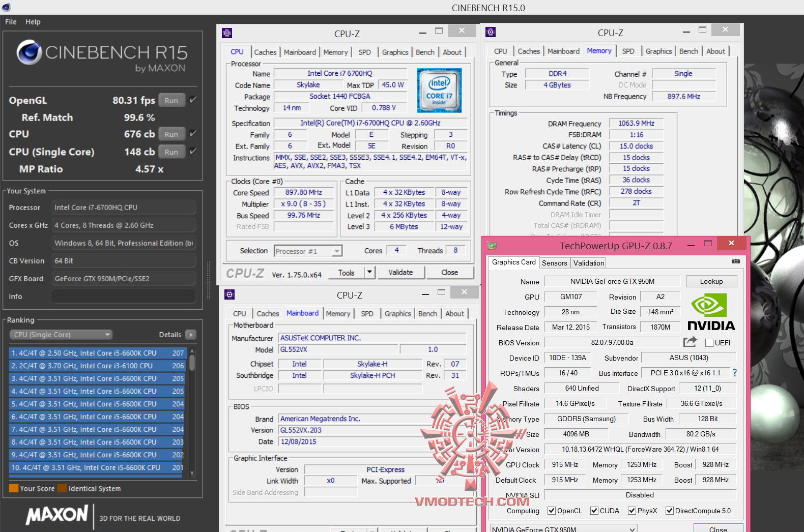Screen dimensions: 804x532
Task: Toggle the UEFI checkbox
Action: click(709, 343)
